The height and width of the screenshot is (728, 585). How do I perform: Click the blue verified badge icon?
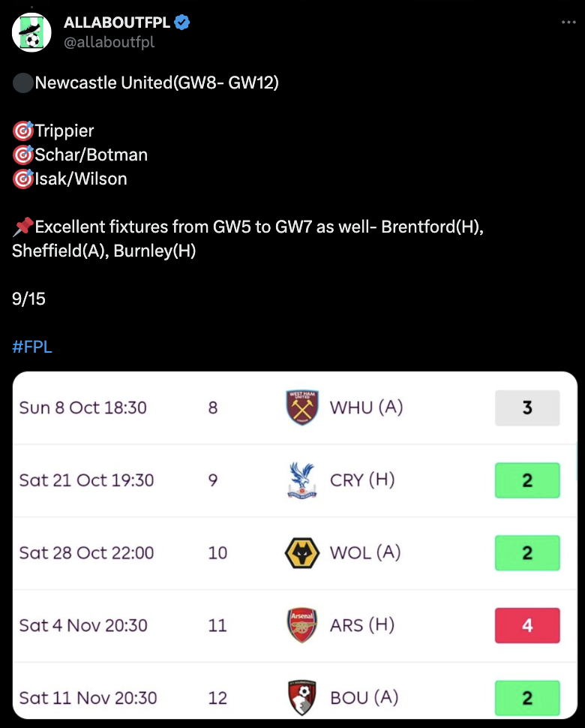(x=181, y=23)
